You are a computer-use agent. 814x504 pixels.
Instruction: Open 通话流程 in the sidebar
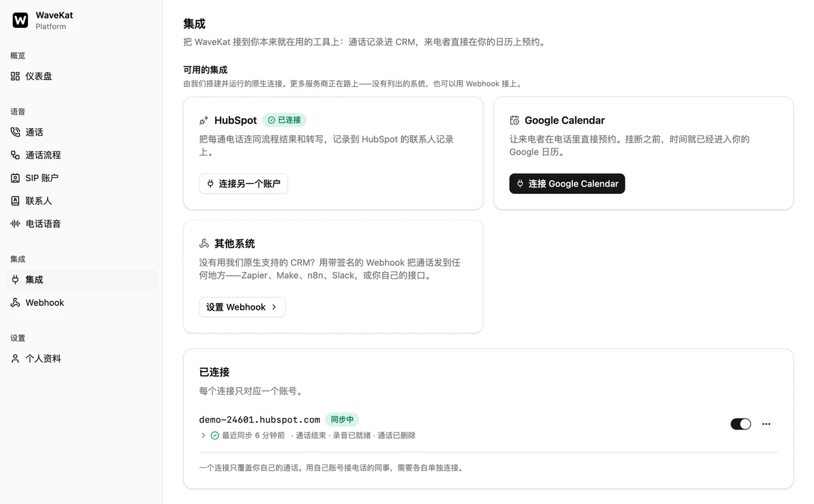[81, 155]
